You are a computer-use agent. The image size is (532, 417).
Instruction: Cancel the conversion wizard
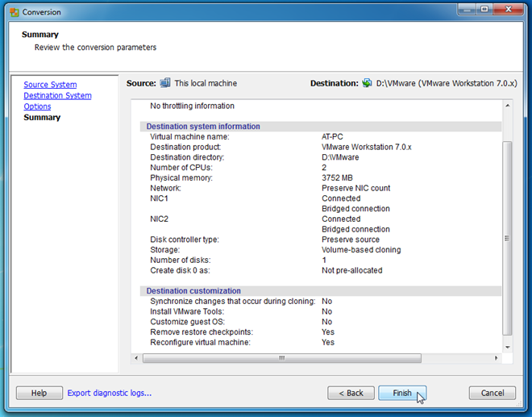pyautogui.click(x=492, y=393)
